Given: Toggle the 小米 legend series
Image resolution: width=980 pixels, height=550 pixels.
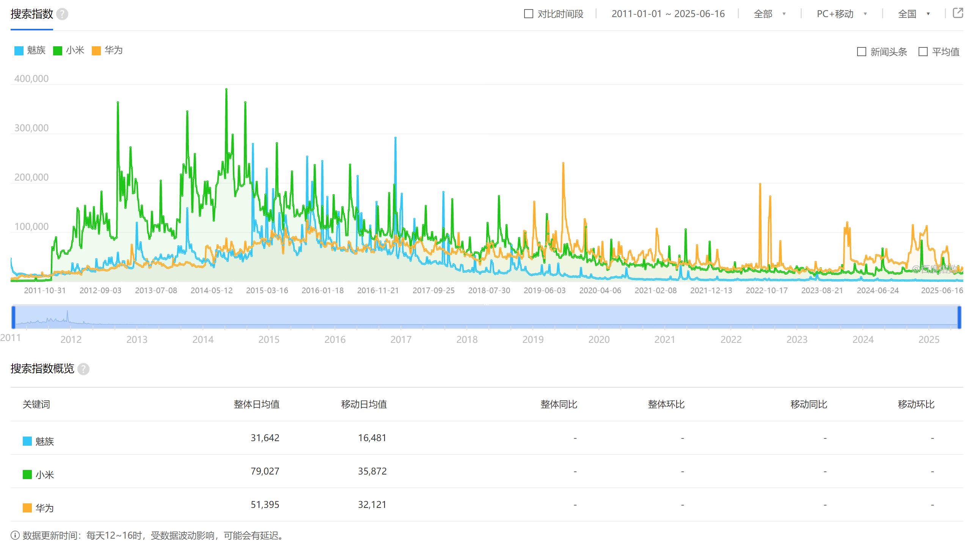Looking at the screenshot, I should [x=69, y=50].
